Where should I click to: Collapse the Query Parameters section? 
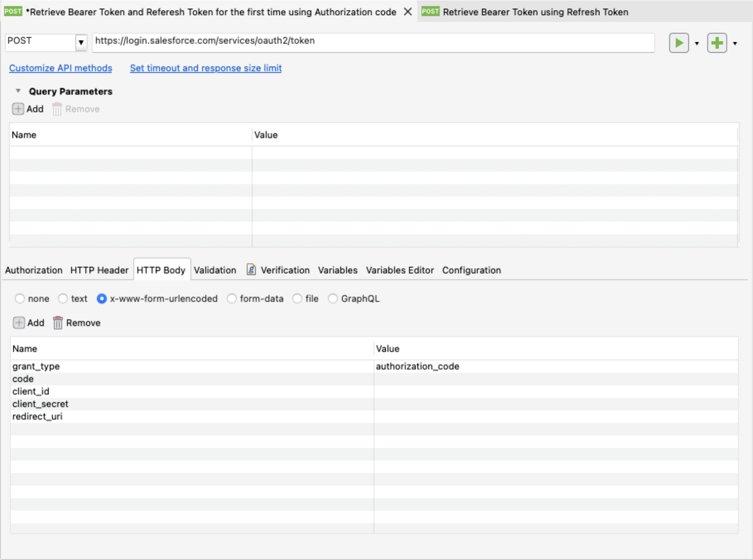tap(18, 91)
